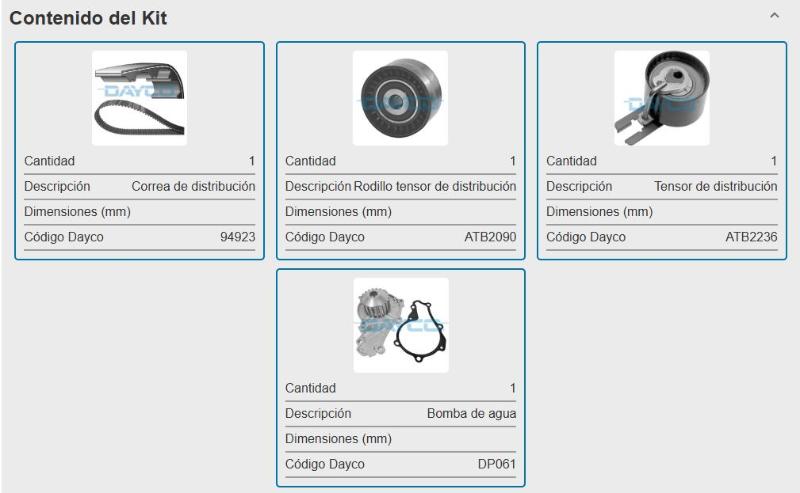The height and width of the screenshot is (493, 800).
Task: Collapse the Contenido del Kit section
Action: 774,16
